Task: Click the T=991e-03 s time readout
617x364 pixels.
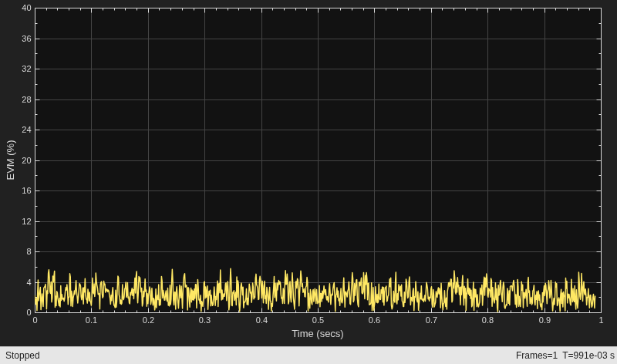Action: click(x=588, y=356)
